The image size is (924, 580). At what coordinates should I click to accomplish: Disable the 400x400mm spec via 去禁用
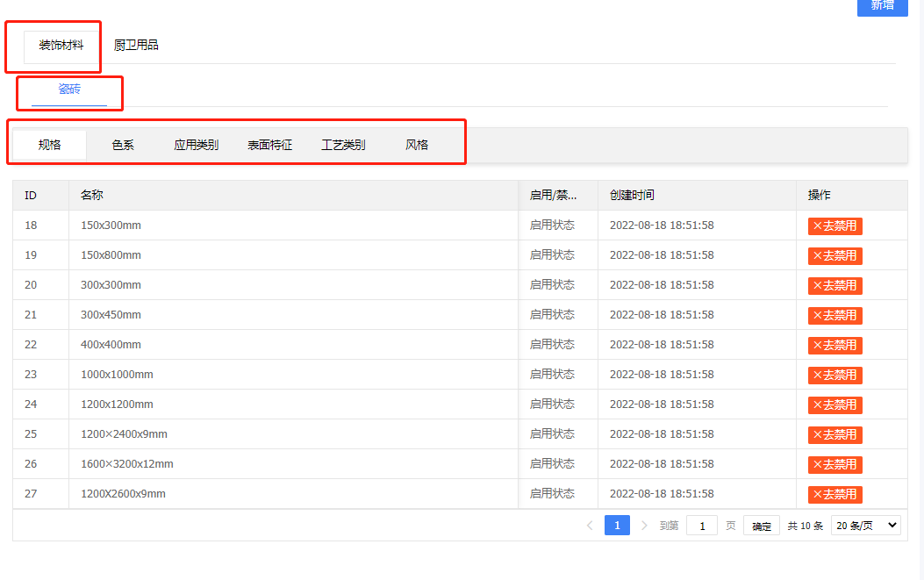(834, 344)
